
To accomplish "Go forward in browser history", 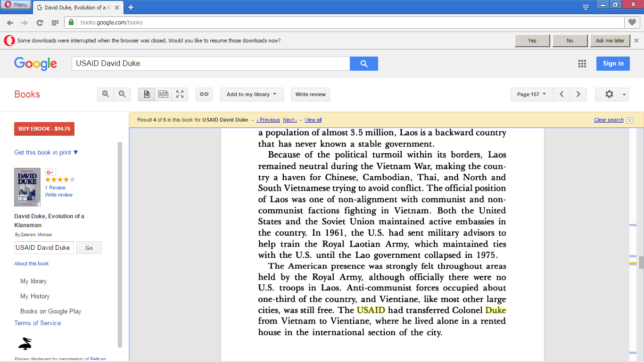I will [x=25, y=23].
